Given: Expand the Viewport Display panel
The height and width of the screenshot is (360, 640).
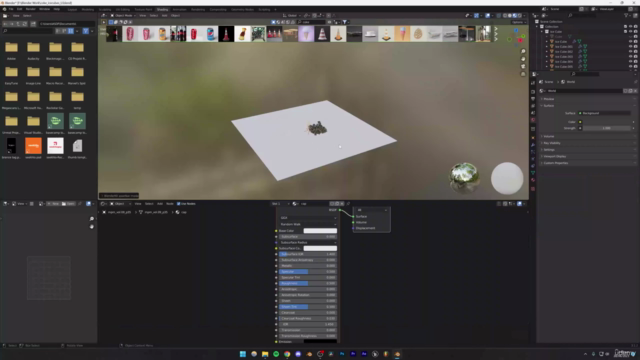Looking at the screenshot, I should point(554,156).
